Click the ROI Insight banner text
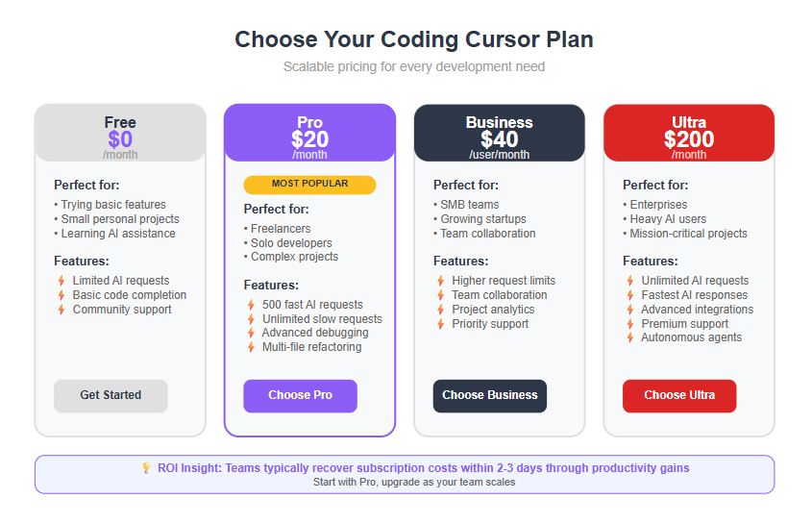Viewport: 812px width, 524px height. [423, 468]
